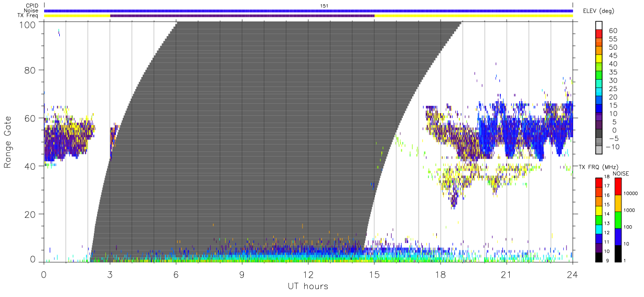644x297 pixels.
Task: Click the 'UT hours' axis title
Action: (x=308, y=286)
